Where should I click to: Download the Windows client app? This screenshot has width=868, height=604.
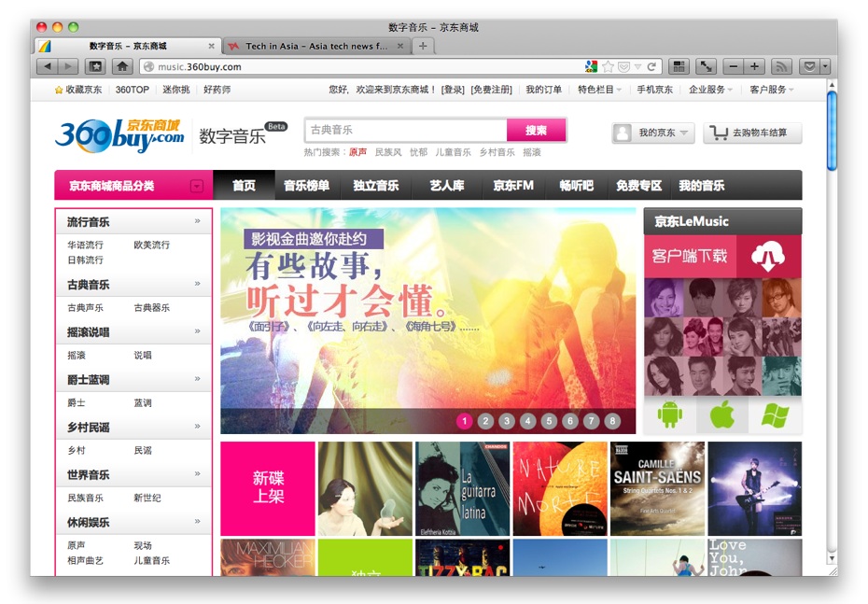[x=775, y=414]
